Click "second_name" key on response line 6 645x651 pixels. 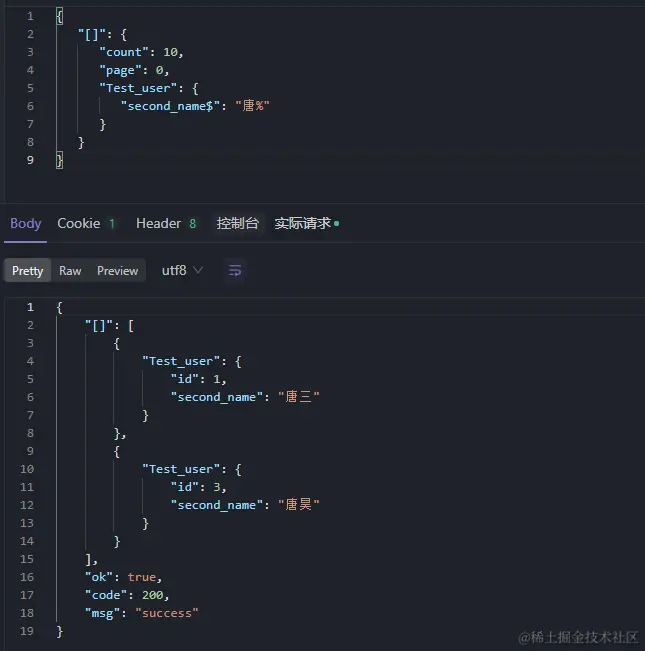click(x=217, y=397)
